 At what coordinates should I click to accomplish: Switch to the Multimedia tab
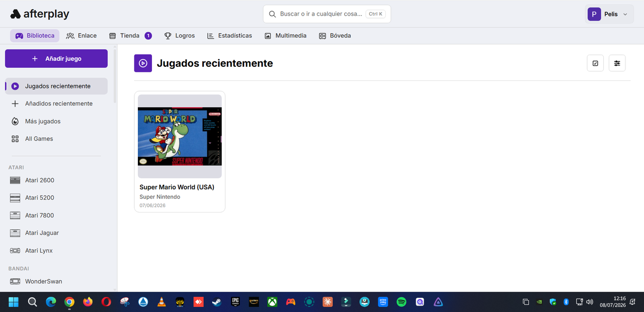click(x=285, y=36)
